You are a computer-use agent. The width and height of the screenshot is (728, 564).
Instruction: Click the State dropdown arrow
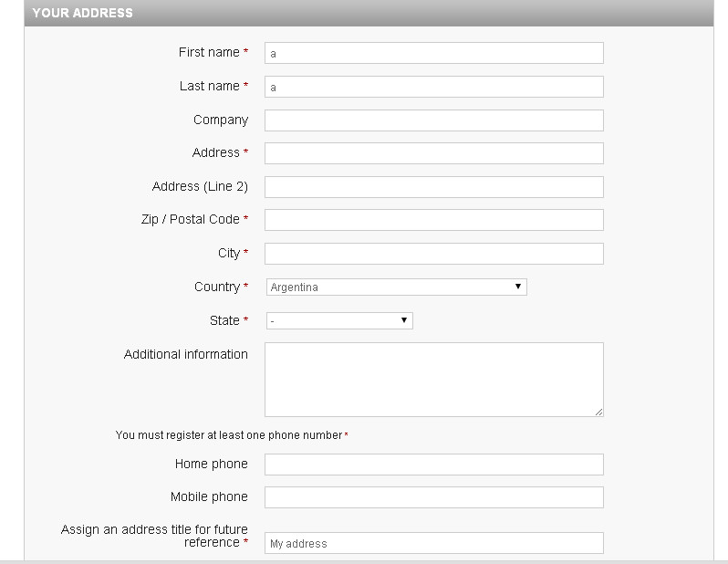pos(404,320)
